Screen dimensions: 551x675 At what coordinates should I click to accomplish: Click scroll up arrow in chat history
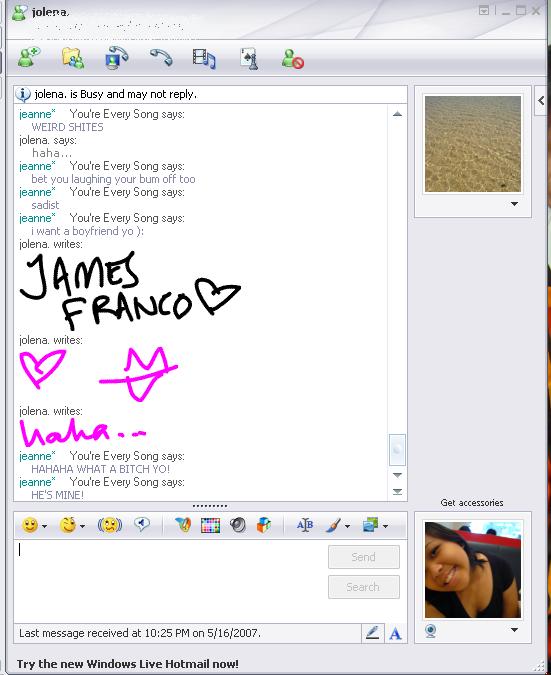(397, 114)
